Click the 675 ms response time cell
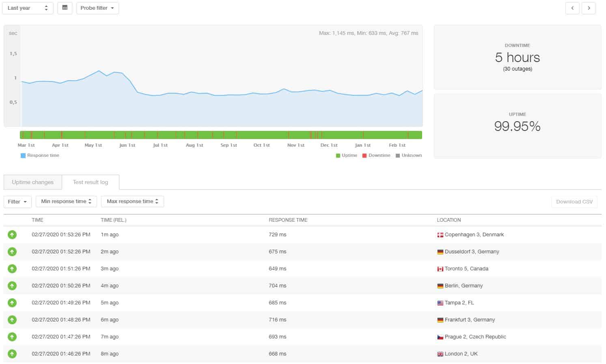The height and width of the screenshot is (364, 606). [x=278, y=252]
